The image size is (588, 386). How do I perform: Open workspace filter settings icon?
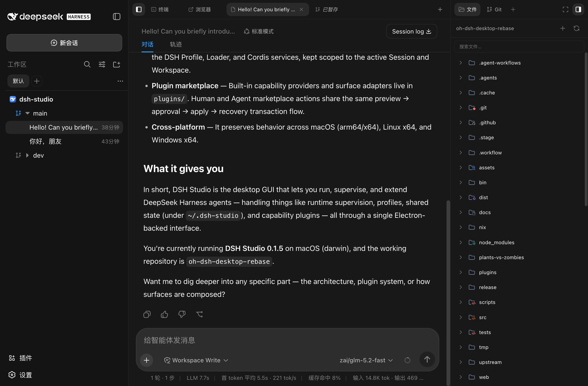pos(102,64)
